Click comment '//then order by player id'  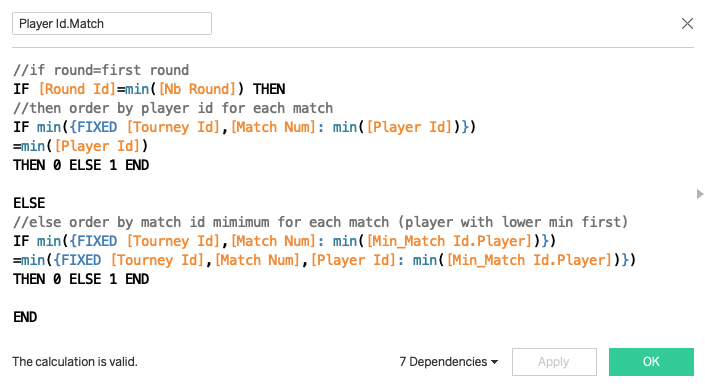[173, 108]
